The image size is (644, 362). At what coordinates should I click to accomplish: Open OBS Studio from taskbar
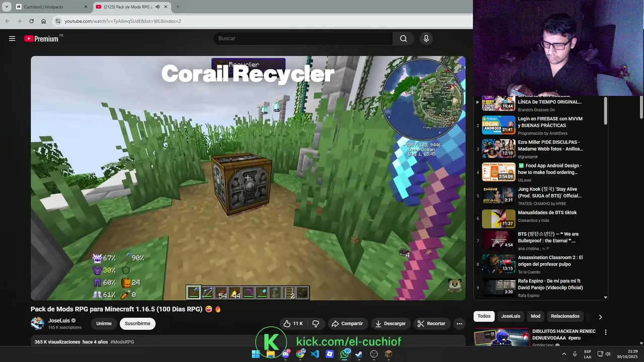coord(374,354)
